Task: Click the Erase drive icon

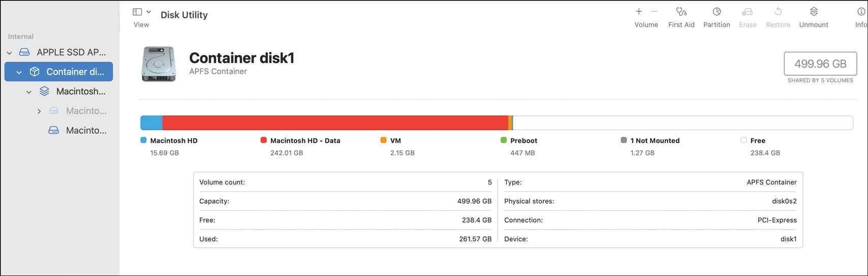Action: [747, 12]
